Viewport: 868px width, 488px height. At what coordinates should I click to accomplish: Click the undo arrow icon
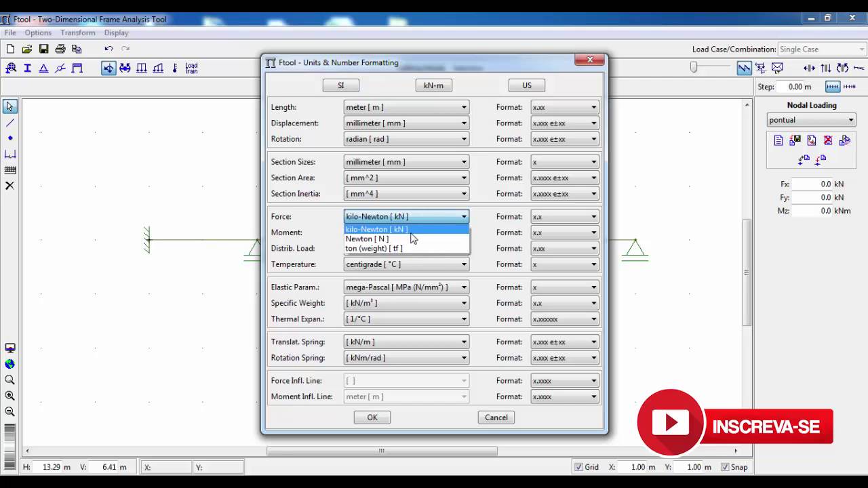[108, 49]
